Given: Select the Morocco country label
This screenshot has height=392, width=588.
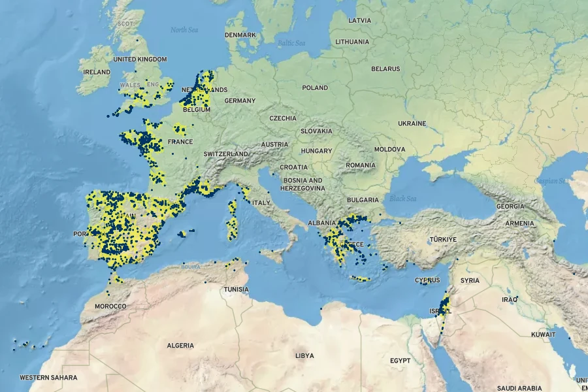Looking at the screenshot, I should point(110,306).
